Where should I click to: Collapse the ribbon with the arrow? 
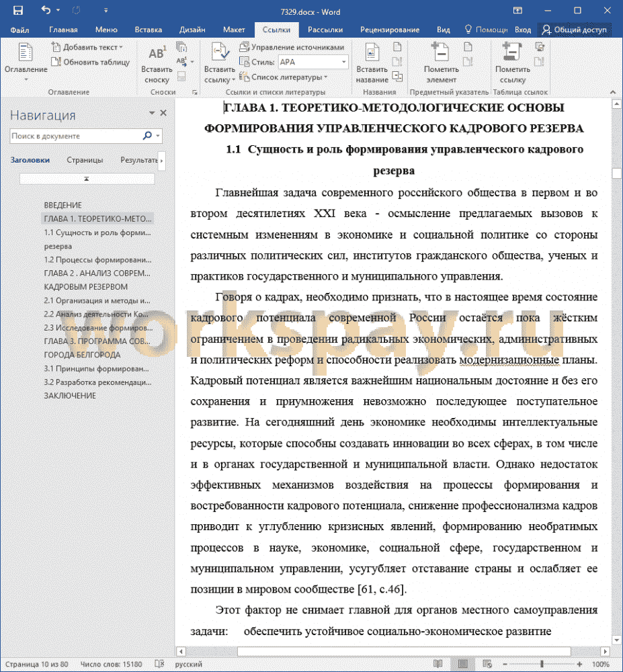(613, 92)
